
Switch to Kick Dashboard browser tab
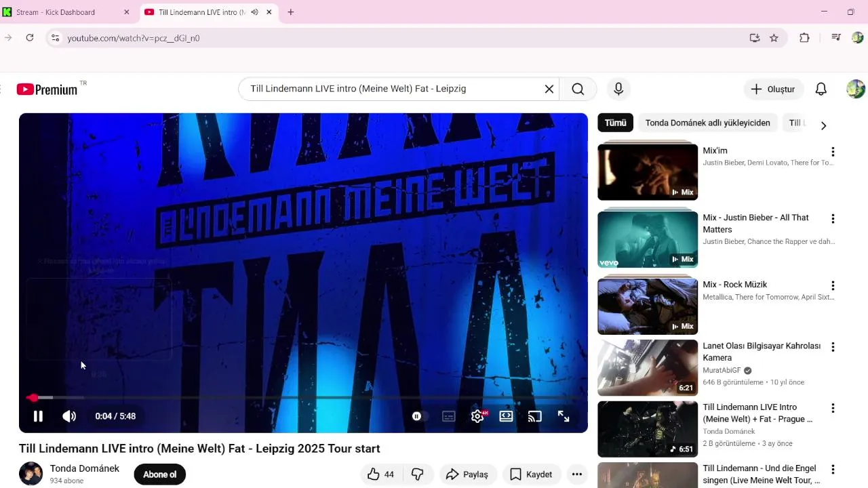pos(68,12)
